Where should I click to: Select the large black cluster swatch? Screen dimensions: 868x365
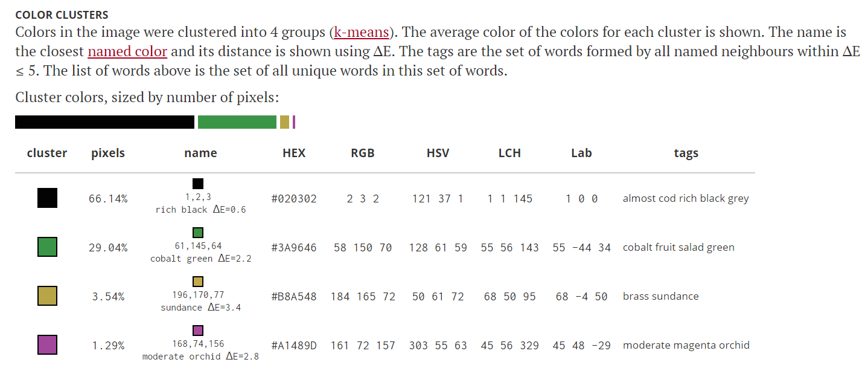[x=47, y=198]
